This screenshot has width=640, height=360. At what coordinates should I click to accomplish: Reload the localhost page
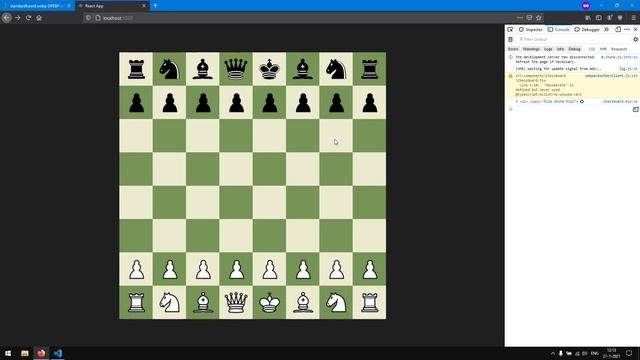click(x=28, y=18)
